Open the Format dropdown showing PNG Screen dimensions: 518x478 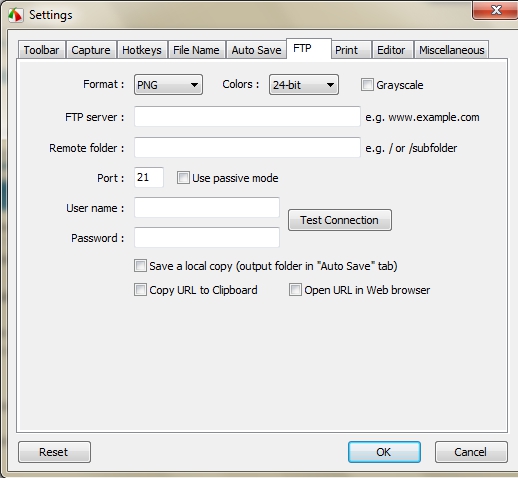click(x=168, y=85)
